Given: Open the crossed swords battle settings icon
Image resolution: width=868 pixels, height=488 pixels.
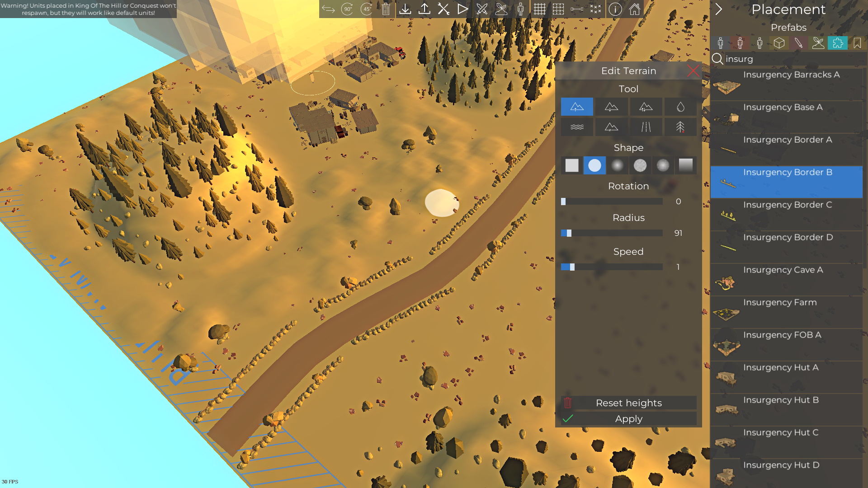Looking at the screenshot, I should 482,9.
